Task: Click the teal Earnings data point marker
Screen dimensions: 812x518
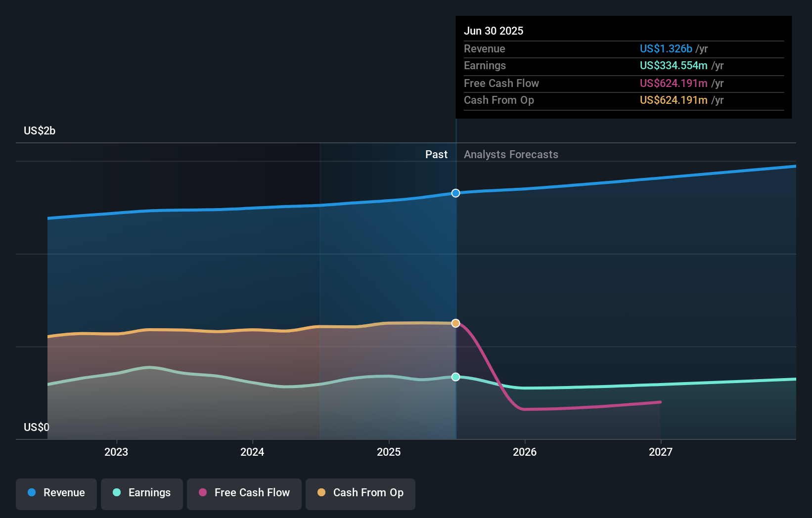Action: pos(455,377)
